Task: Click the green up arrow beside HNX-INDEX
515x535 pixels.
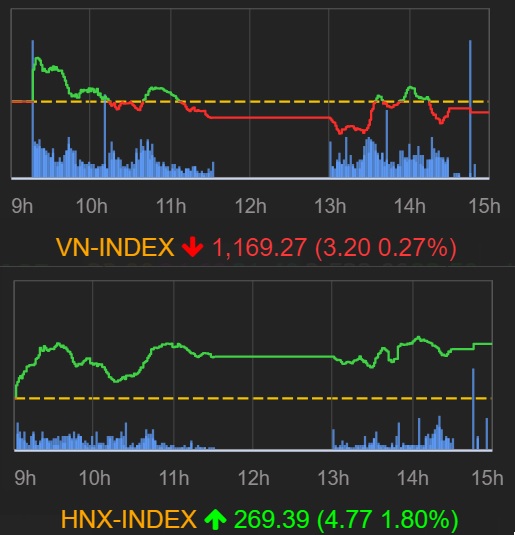Action: (x=215, y=519)
